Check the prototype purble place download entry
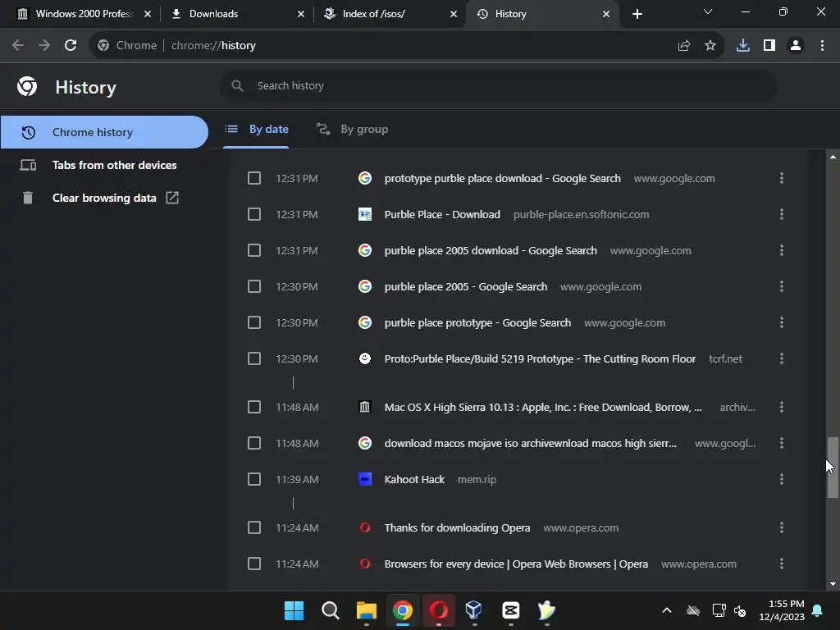The height and width of the screenshot is (630, 840). click(254, 178)
